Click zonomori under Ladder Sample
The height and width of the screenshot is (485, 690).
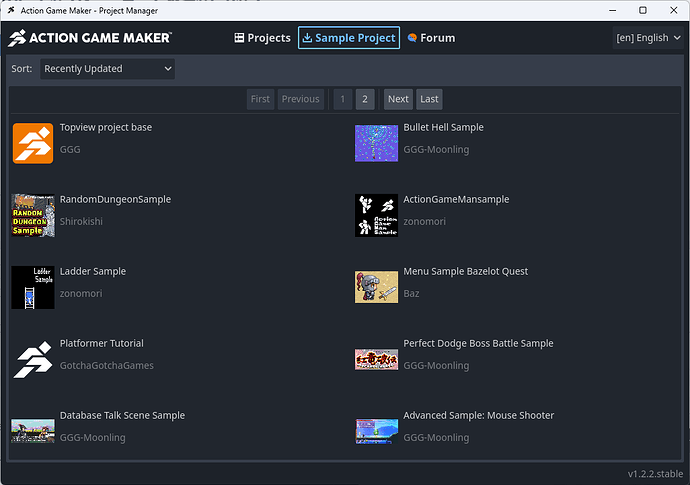tap(81, 294)
